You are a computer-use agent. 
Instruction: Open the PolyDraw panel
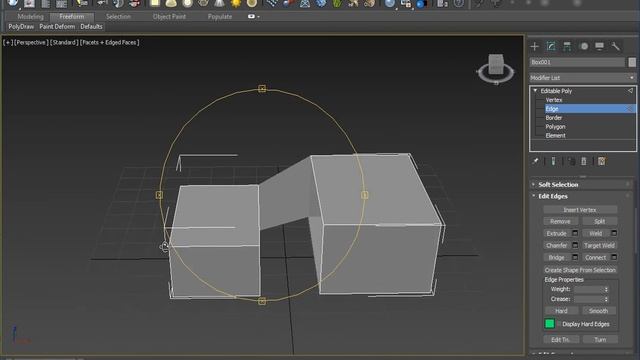[21, 27]
